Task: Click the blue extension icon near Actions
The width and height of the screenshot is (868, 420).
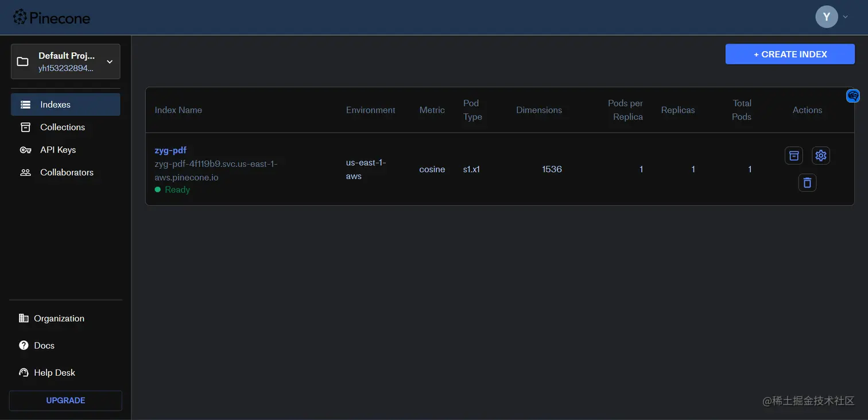Action: click(853, 96)
